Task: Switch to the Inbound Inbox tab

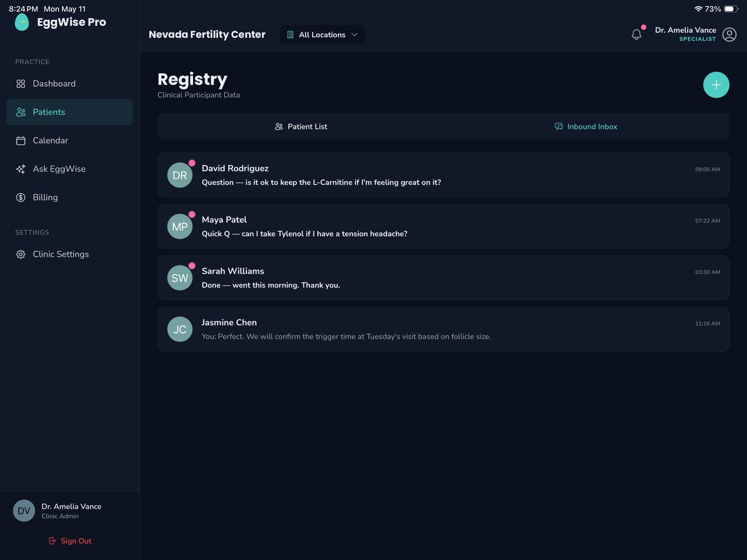Action: point(586,127)
